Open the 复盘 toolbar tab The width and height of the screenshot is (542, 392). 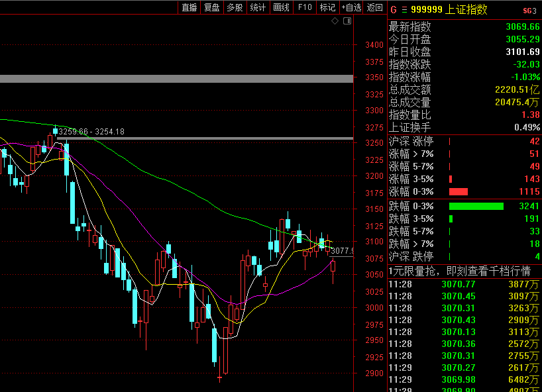pyautogui.click(x=212, y=7)
